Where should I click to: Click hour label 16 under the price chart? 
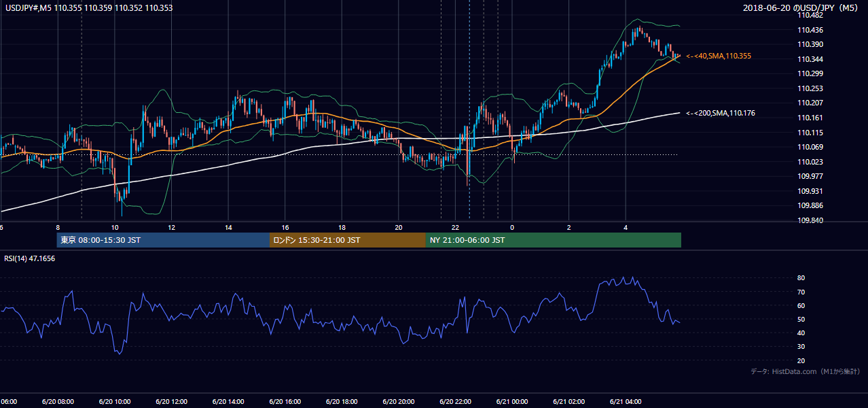click(285, 228)
